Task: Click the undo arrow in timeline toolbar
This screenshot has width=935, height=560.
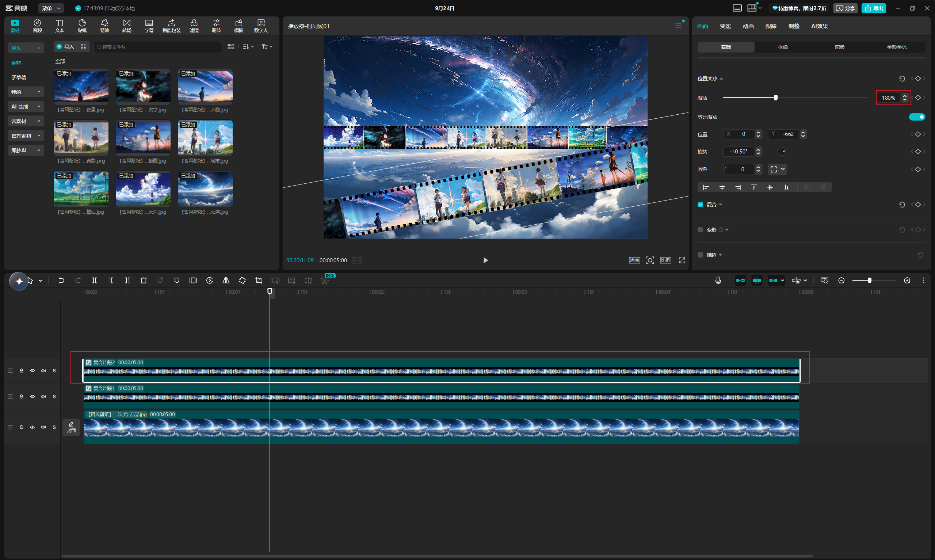Action: tap(61, 281)
